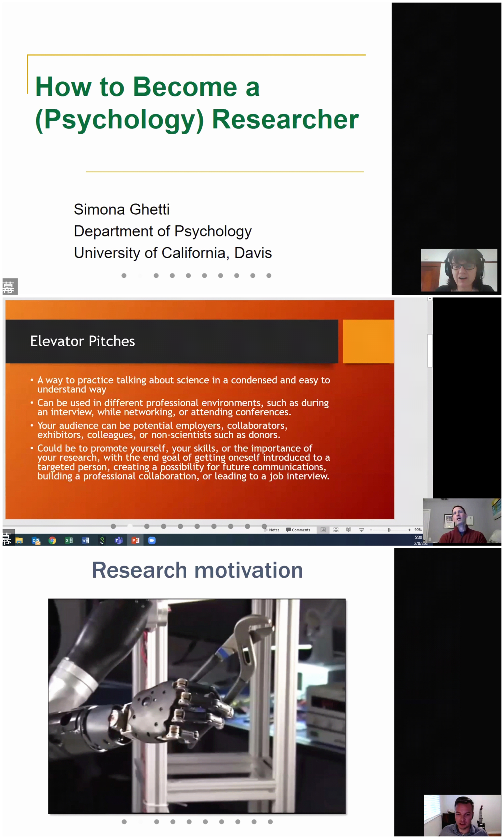504x839 pixels.
Task: Switch to Normal view
Action: click(323, 530)
